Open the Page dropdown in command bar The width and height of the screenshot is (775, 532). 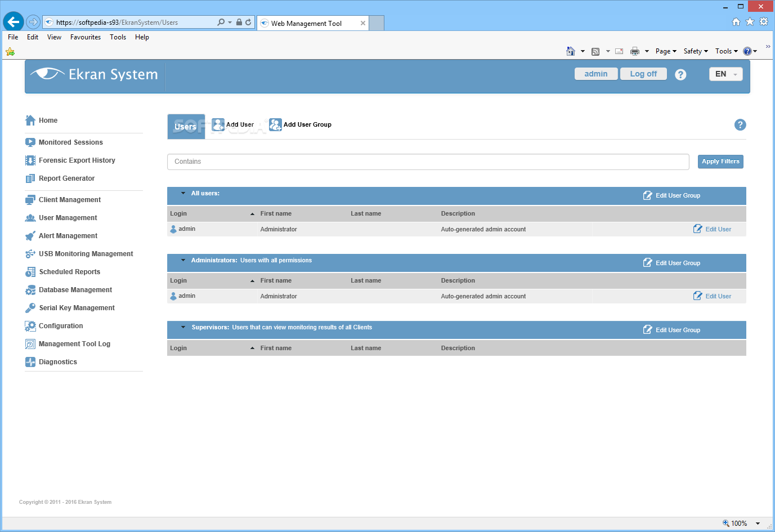pyautogui.click(x=666, y=51)
